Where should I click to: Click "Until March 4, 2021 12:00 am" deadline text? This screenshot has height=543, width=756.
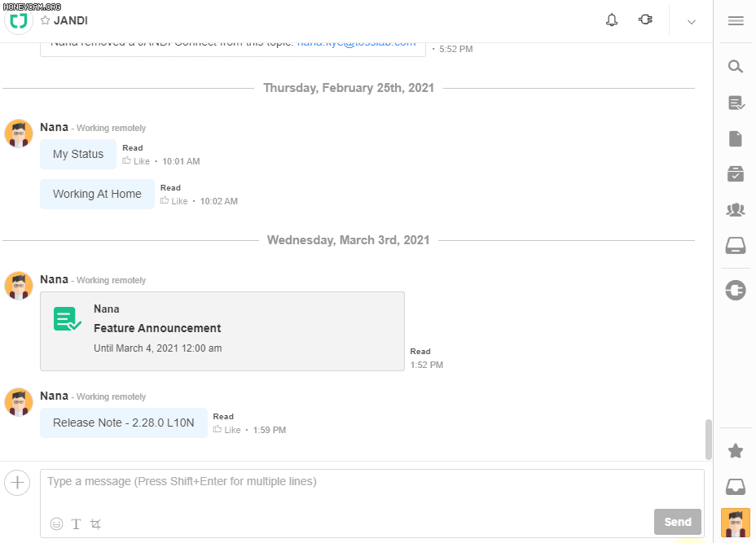(158, 348)
